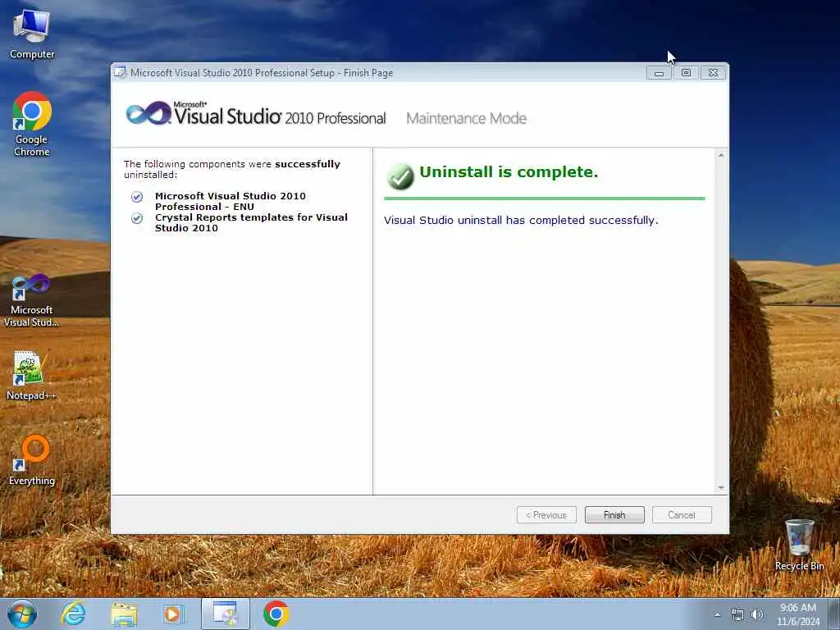The width and height of the screenshot is (840, 630).
Task: Click the Finish button
Action: (614, 515)
